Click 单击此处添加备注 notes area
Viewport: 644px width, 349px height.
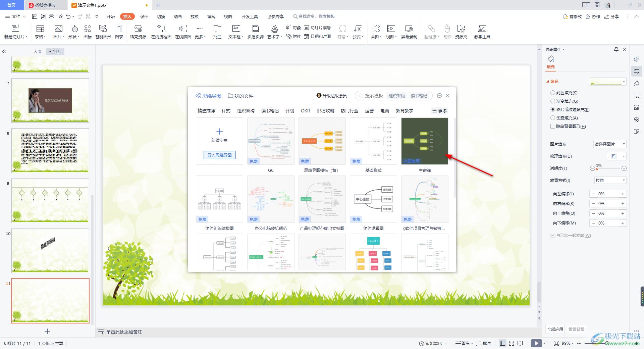coord(124,332)
